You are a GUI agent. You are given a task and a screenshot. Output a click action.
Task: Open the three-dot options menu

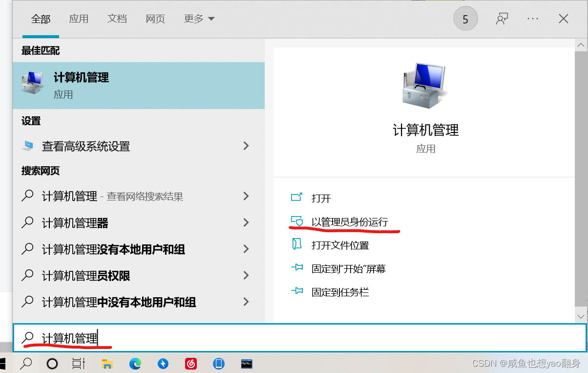pos(533,19)
